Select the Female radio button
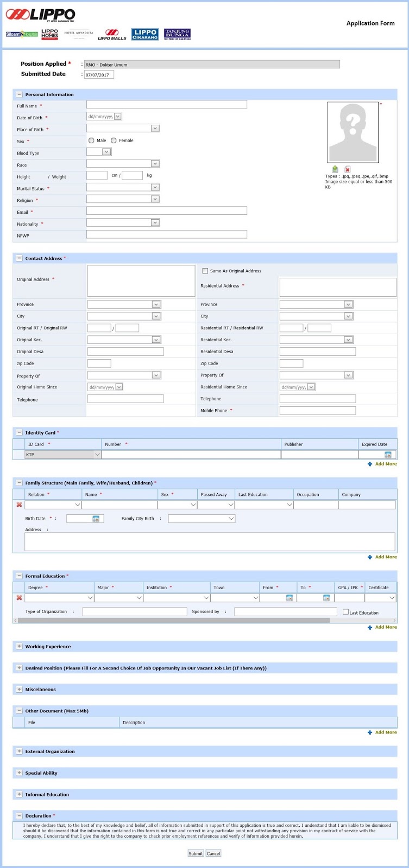 114,141
